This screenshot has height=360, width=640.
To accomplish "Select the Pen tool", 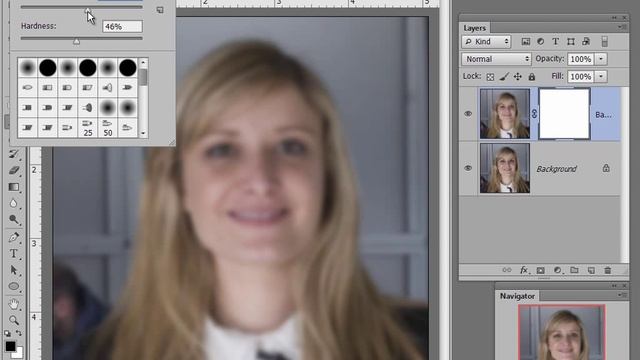I will click(13, 237).
